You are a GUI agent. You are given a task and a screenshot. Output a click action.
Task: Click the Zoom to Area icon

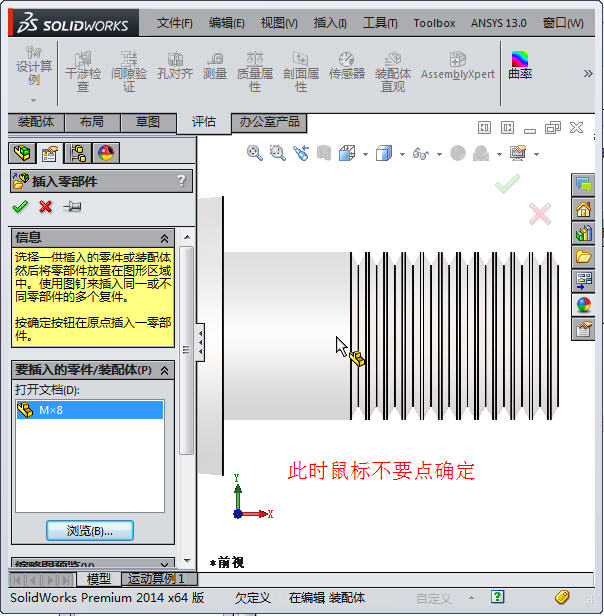coord(278,153)
